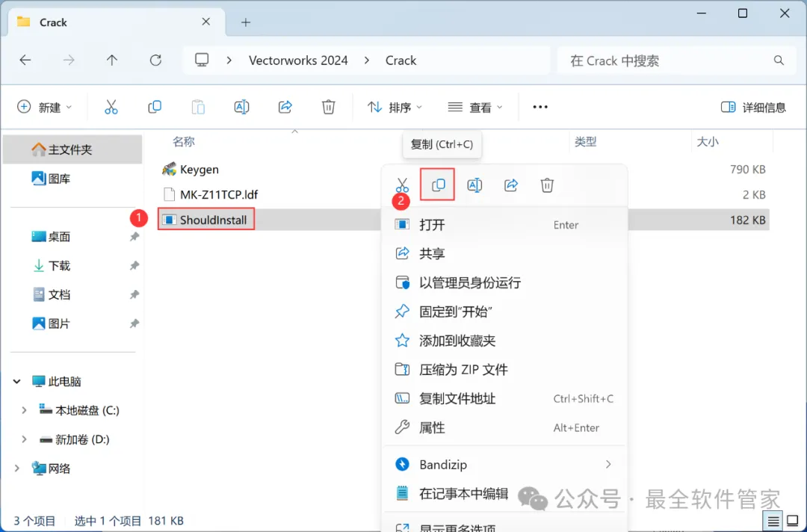Expand the Bandizip submenu arrow
Viewport: 807px width, 532px height.
(x=608, y=464)
